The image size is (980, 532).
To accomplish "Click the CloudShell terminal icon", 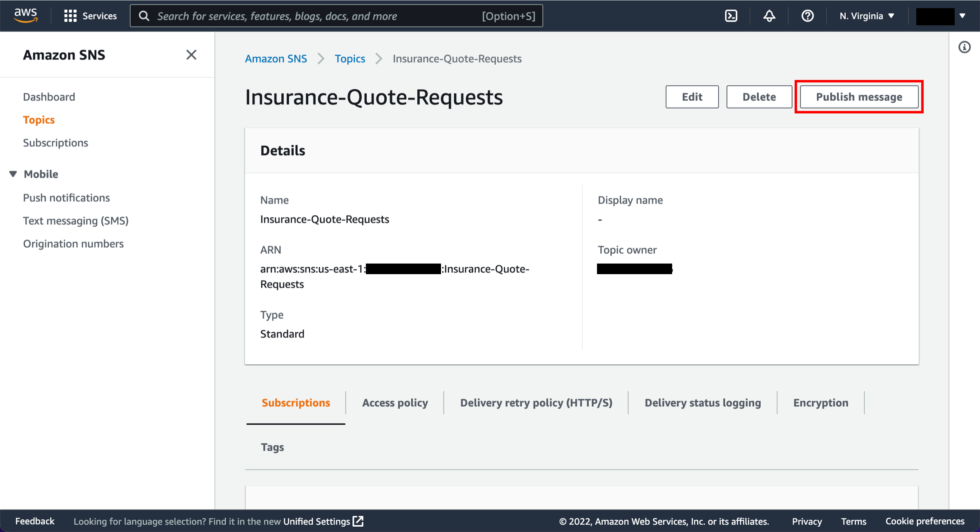I will tap(732, 16).
